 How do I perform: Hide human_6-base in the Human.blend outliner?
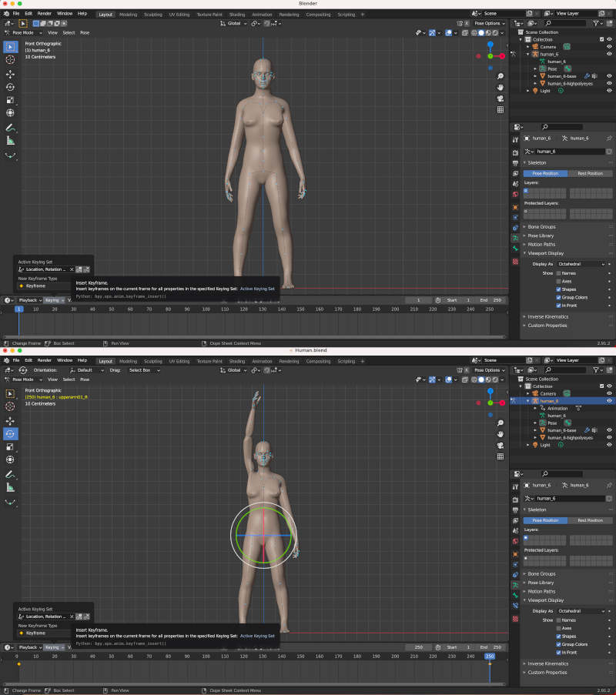tap(609, 430)
